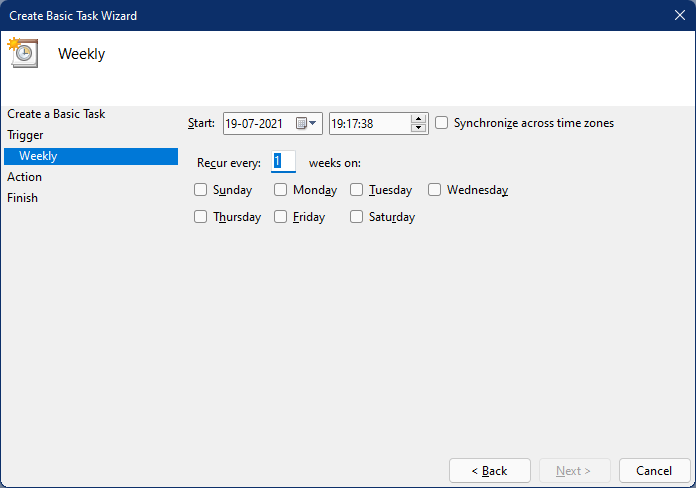Viewport: 696px width, 488px height.
Task: Select the Finish step in sidebar
Action: click(x=22, y=198)
